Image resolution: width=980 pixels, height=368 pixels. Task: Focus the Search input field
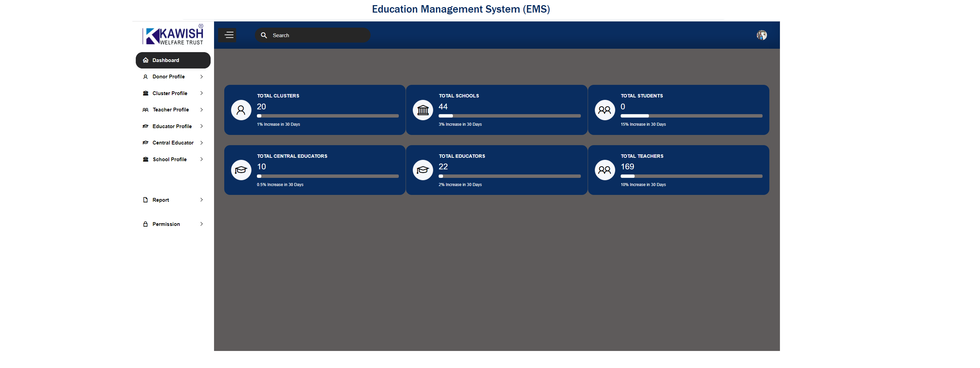coord(312,35)
